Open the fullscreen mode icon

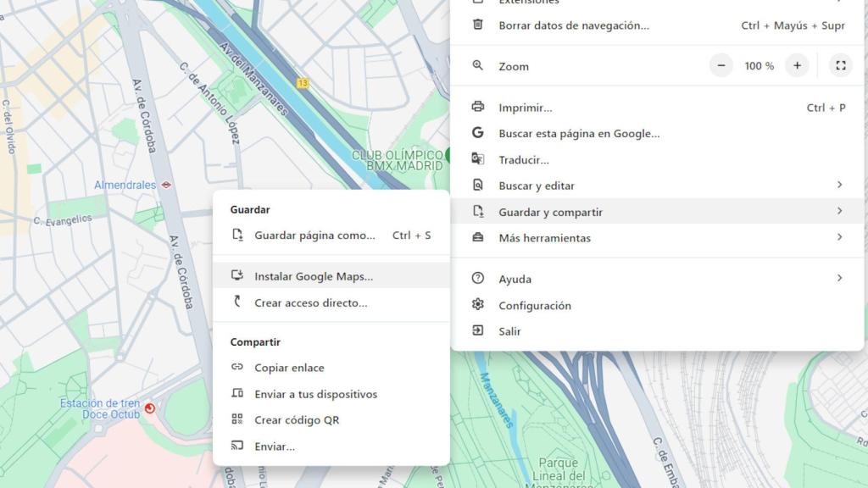click(841, 65)
